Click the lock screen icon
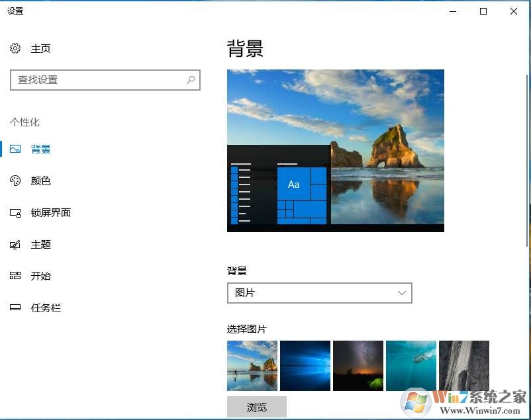The image size is (531, 420). [x=15, y=212]
